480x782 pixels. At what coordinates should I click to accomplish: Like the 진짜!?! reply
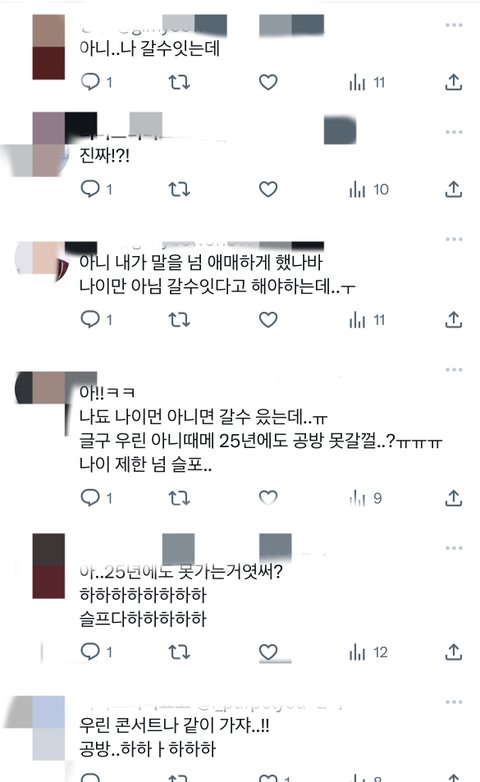click(268, 190)
